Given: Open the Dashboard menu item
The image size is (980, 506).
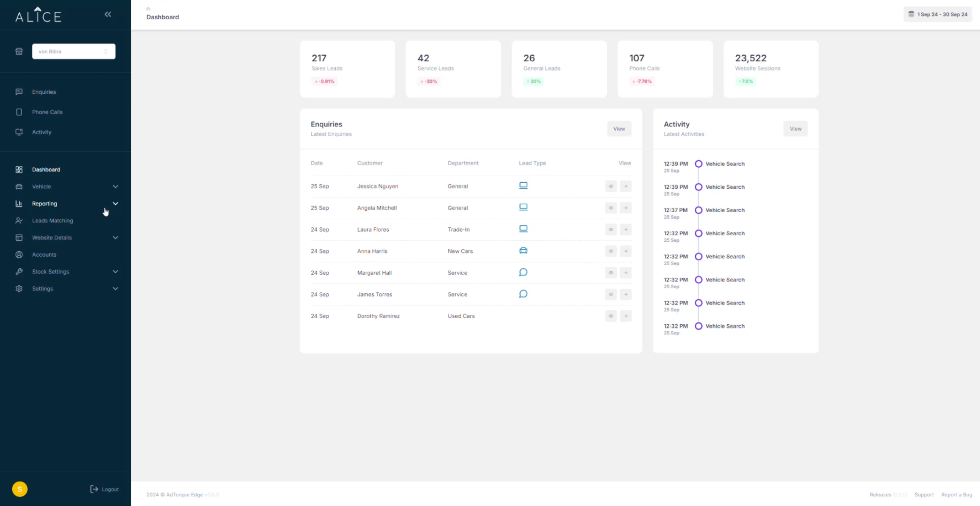Looking at the screenshot, I should (x=46, y=170).
